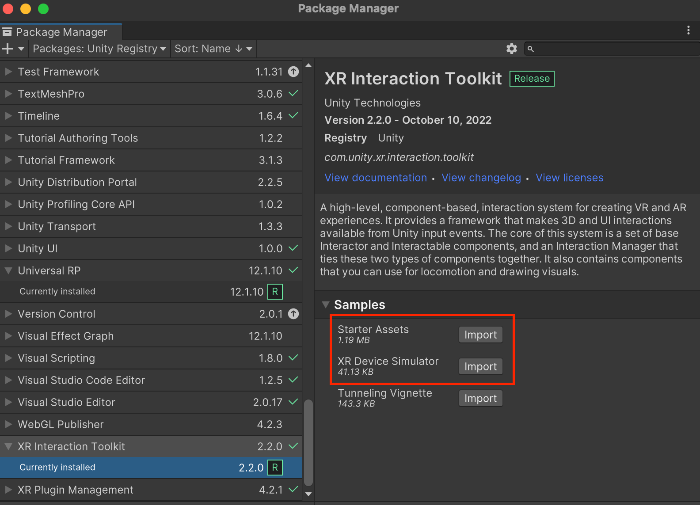Import the Tunneling Vignette sample
Image resolution: width=700 pixels, height=505 pixels.
(x=480, y=398)
